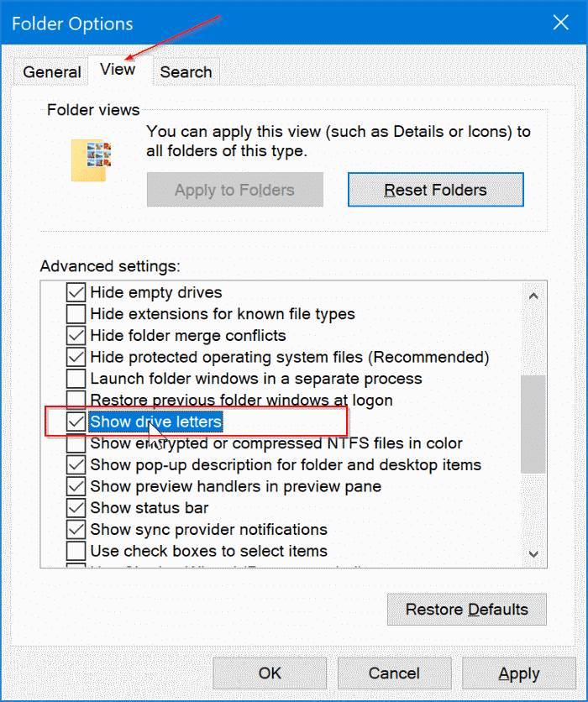The height and width of the screenshot is (702, 588).
Task: Click the folder views preview icon
Action: click(x=92, y=156)
